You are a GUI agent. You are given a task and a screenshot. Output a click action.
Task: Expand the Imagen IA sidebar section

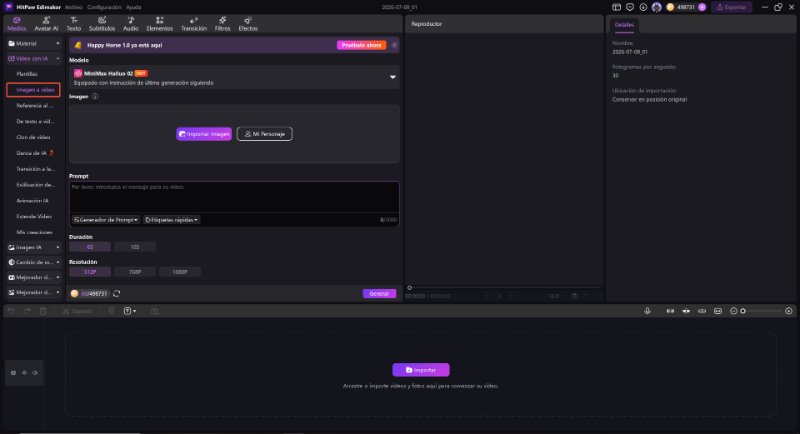[x=34, y=247]
